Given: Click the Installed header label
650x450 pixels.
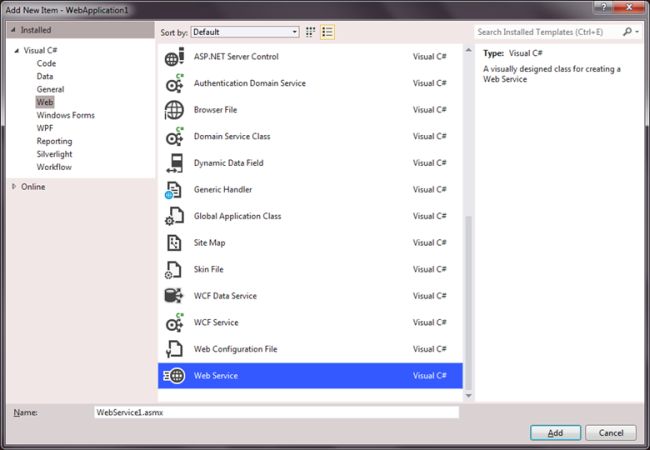Looking at the screenshot, I should click(36, 30).
